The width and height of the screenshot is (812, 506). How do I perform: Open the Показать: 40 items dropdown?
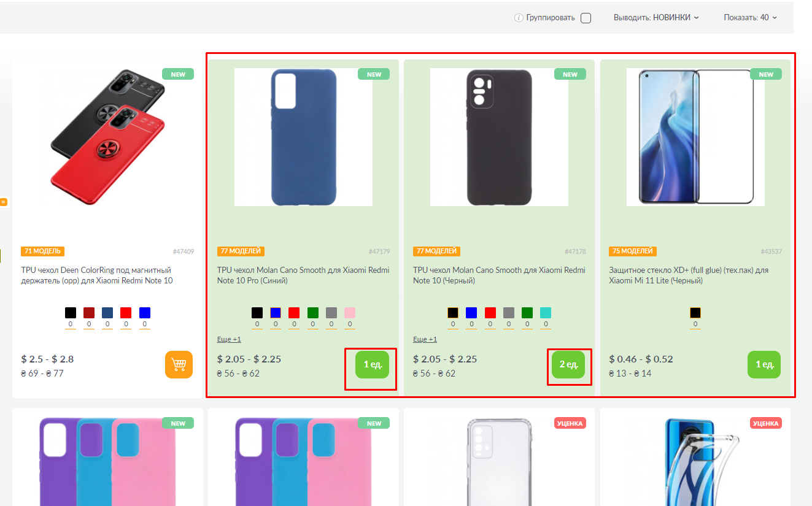tap(750, 18)
